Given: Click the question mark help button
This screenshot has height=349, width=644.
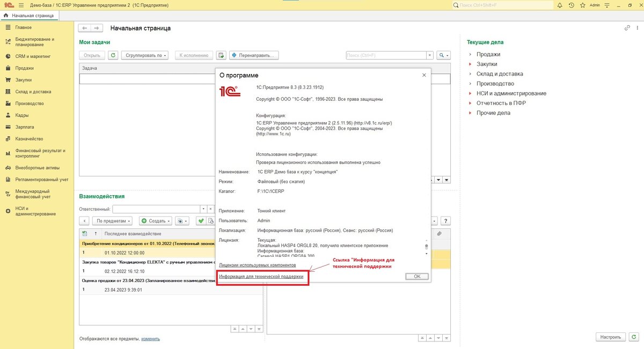Looking at the screenshot, I should [x=445, y=220].
